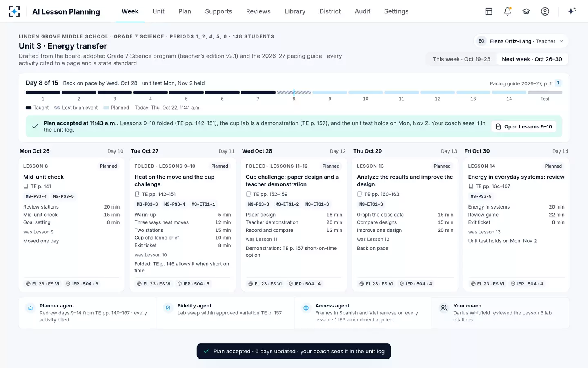Switch to the Week tab
This screenshot has height=368, width=588.
(x=130, y=11)
